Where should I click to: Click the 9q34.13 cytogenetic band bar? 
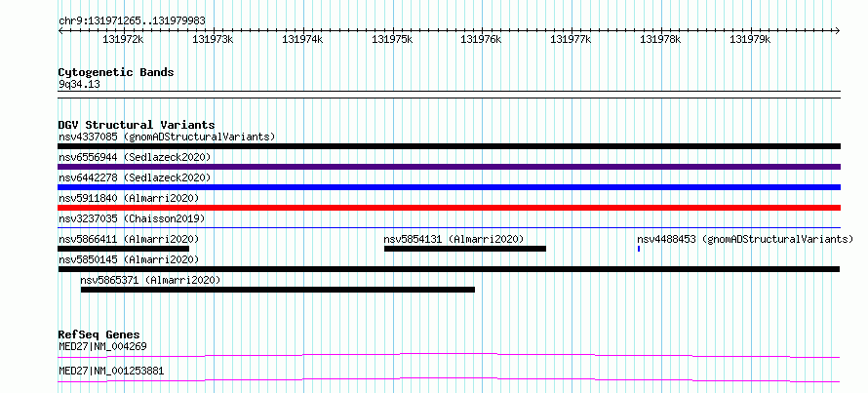click(449, 95)
